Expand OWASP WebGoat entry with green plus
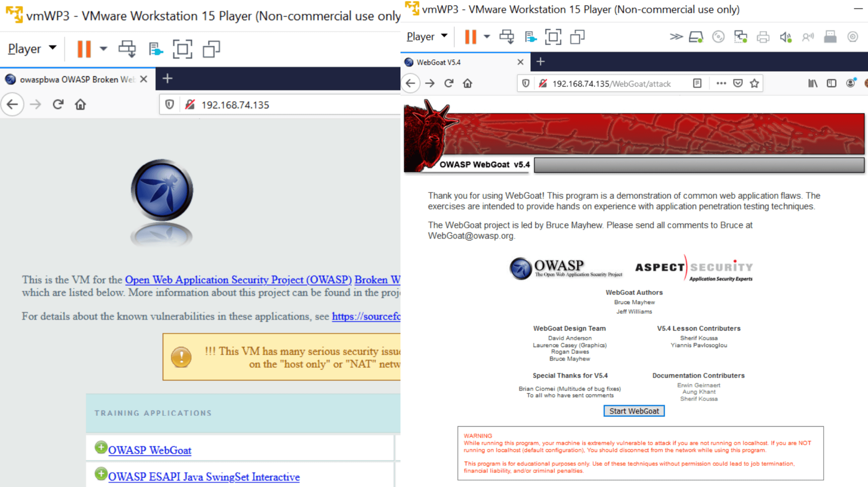 [101, 447]
